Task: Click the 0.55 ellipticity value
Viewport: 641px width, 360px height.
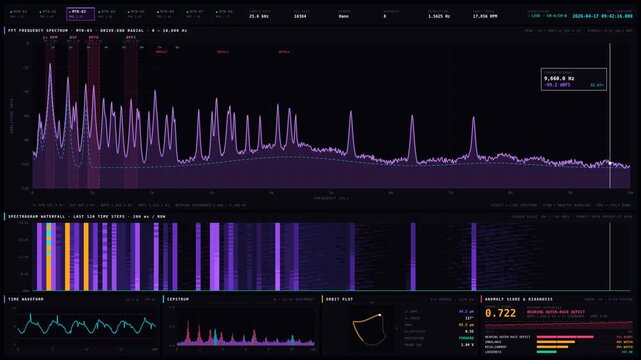Action: click(469, 331)
